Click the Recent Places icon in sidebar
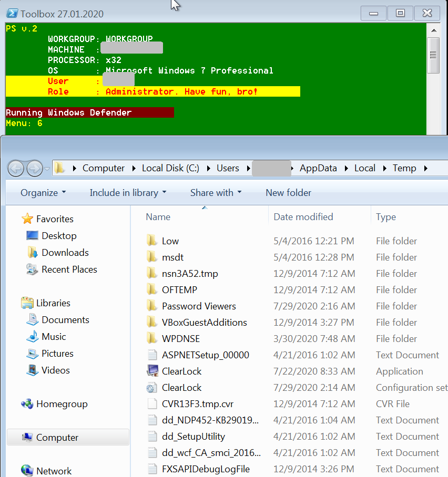Screen dimensions: 448x477 click(32, 269)
